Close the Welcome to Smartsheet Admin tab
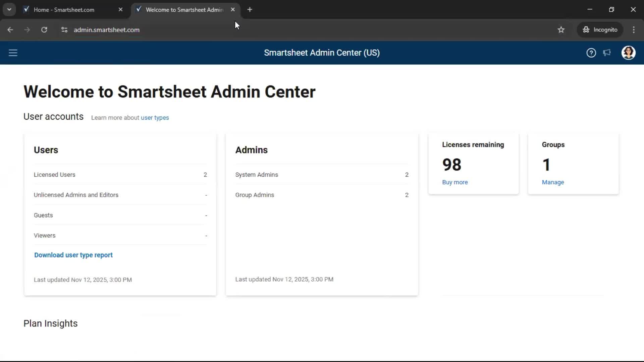The width and height of the screenshot is (644, 362). 233,10
